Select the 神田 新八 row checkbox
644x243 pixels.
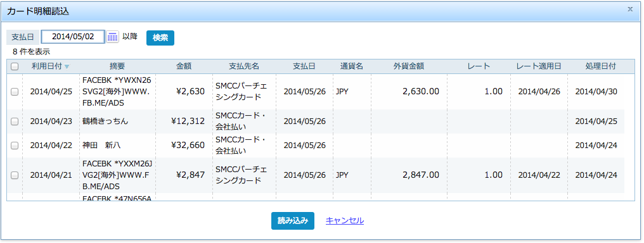pos(15,146)
